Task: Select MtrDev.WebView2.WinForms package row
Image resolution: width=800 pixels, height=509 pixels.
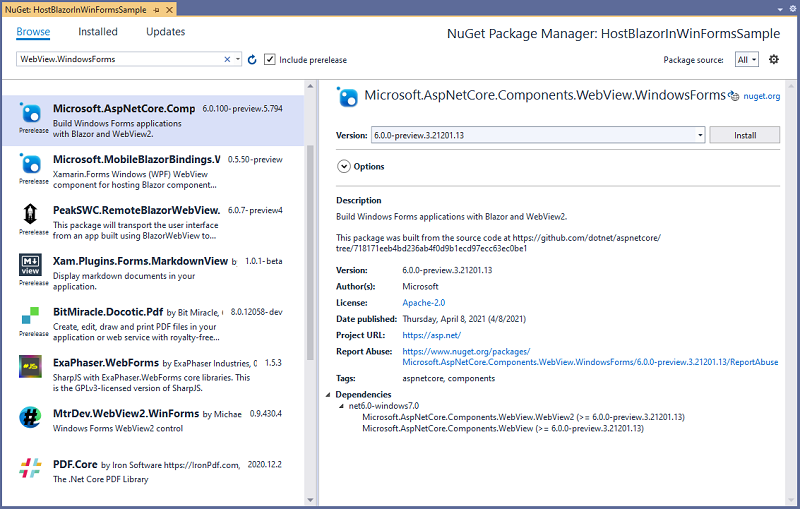Action: [x=153, y=426]
